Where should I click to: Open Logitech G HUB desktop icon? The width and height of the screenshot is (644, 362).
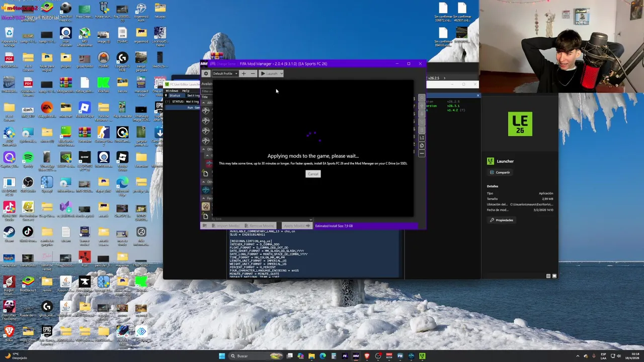(x=122, y=61)
